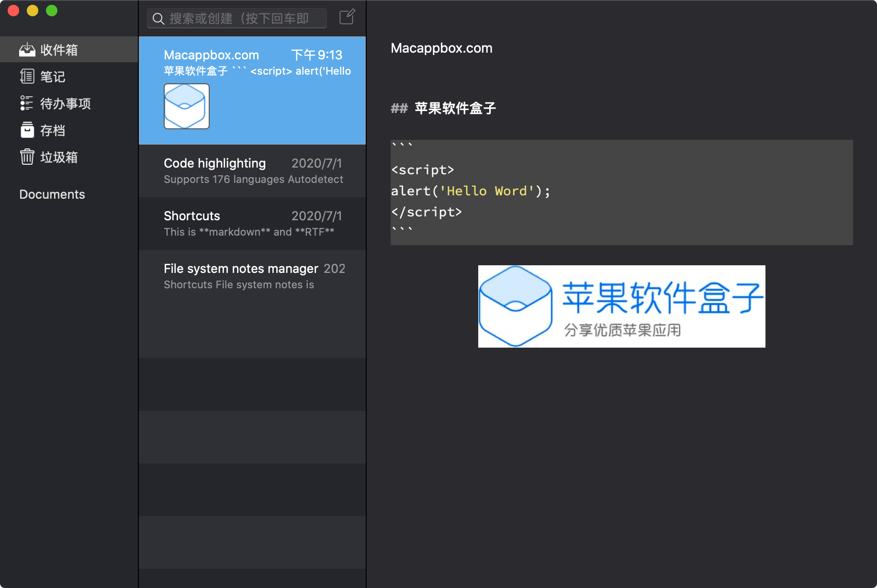Maximize the window with green button
The width and height of the screenshot is (877, 588).
coord(52,11)
